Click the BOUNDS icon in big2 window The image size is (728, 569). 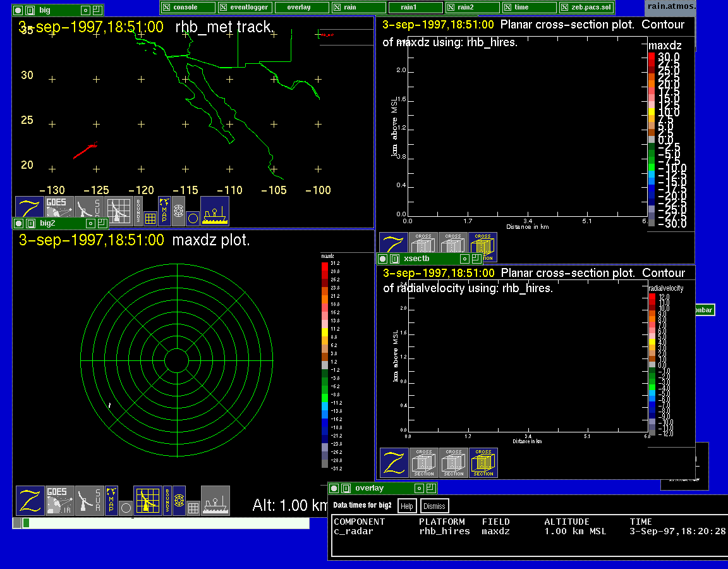coord(167,501)
